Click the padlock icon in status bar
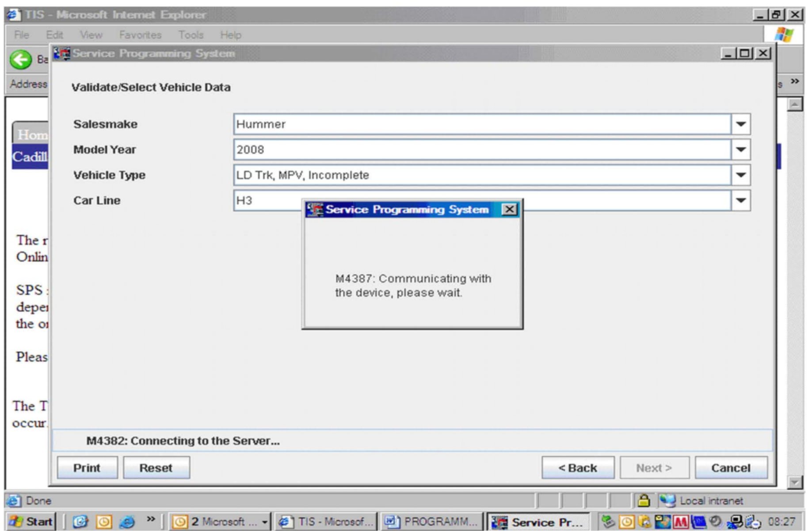The height and width of the screenshot is (531, 812). 644,500
